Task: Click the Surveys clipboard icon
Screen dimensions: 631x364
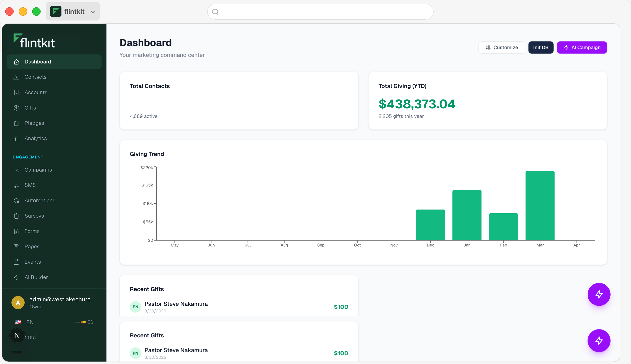Action: coord(17,216)
